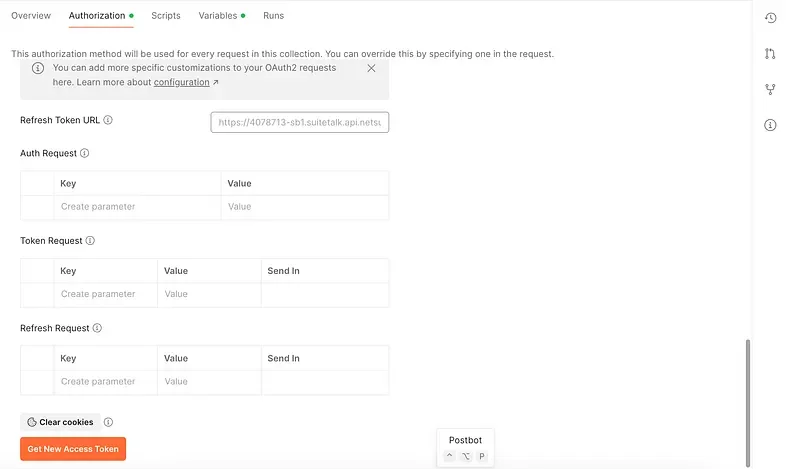Go to the Variables tab
Image resolution: width=786 pixels, height=469 pixels.
218,16
